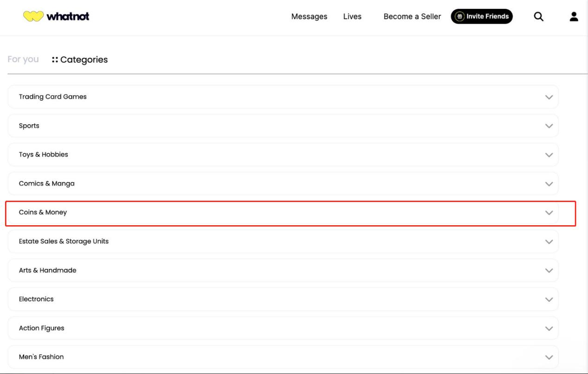Screen dimensions: 588x374
Task: Open the Estate Sales & Storage Units row
Action: click(64, 241)
